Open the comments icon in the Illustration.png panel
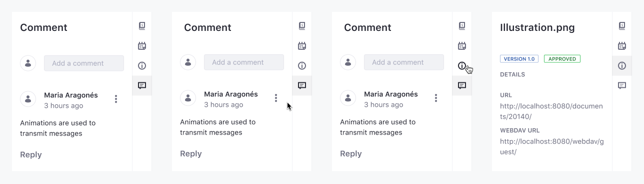Image resolution: width=644 pixels, height=184 pixels. [x=622, y=86]
